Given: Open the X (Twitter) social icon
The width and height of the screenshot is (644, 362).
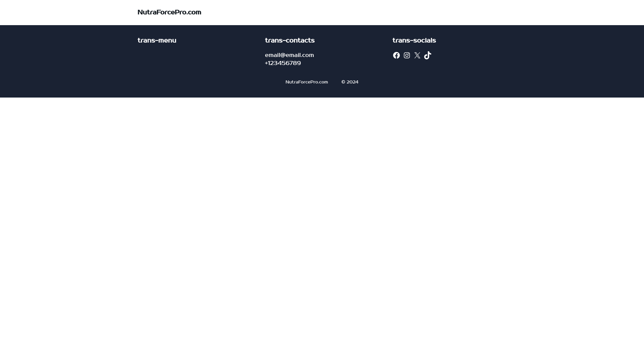Looking at the screenshot, I should click(x=417, y=55).
